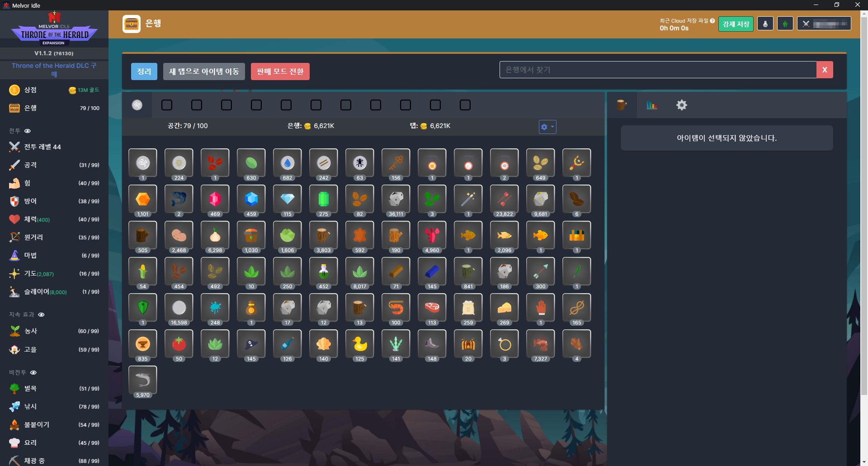Viewport: 868px width, 466px height.
Task: Open the item stats chart tab
Action: click(x=651, y=105)
